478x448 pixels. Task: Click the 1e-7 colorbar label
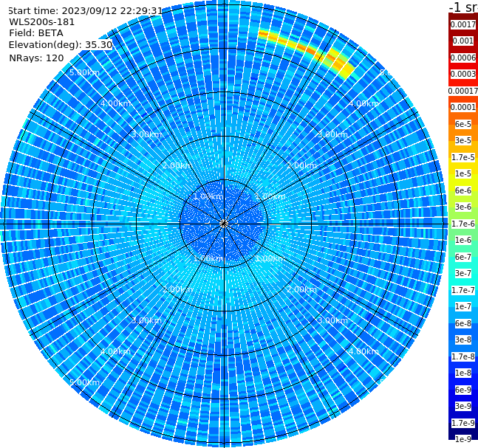pos(463,306)
